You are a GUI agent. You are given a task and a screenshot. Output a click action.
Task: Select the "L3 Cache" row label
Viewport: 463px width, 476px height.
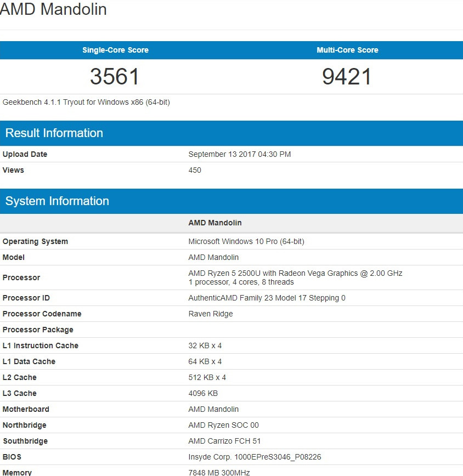tap(19, 393)
